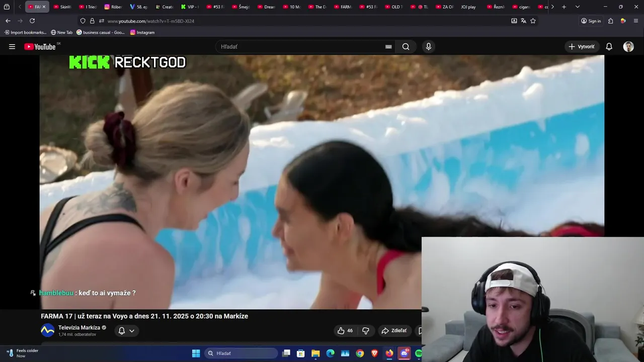Viewport: 644px width, 362px height.
Task: Switch to the VIP Kick tab
Action: pos(190,7)
